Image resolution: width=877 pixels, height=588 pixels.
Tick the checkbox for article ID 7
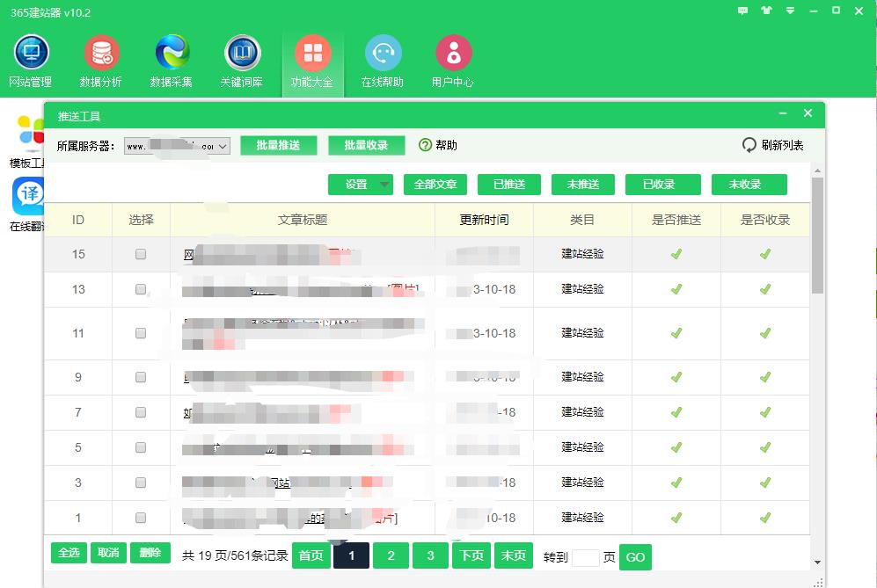click(x=141, y=412)
